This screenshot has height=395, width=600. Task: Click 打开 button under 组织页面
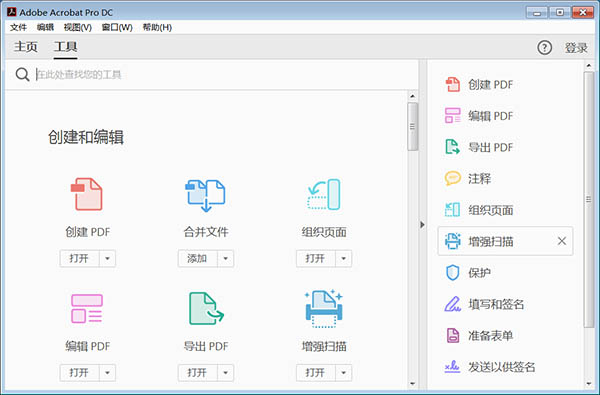315,258
